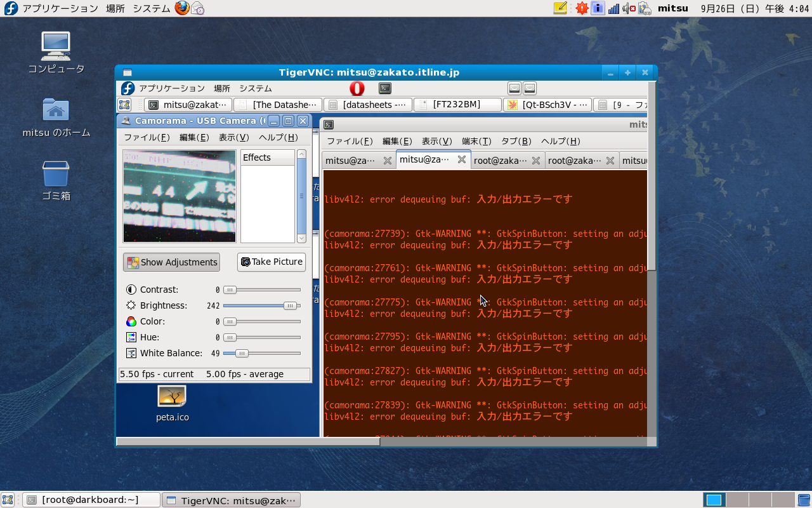The width and height of the screenshot is (812, 508).
Task: Open the sticky notes applet icon
Action: [x=560, y=8]
